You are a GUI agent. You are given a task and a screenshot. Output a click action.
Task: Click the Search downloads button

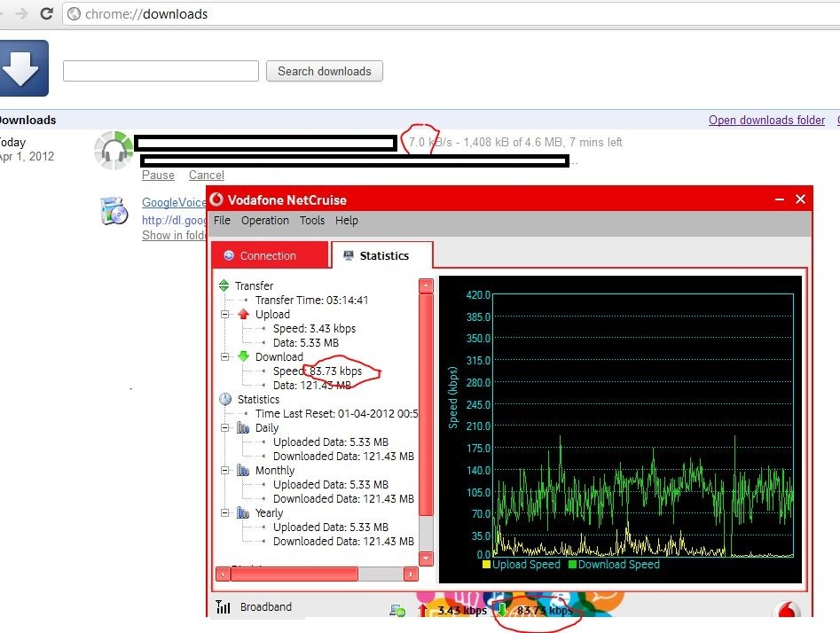coord(324,71)
